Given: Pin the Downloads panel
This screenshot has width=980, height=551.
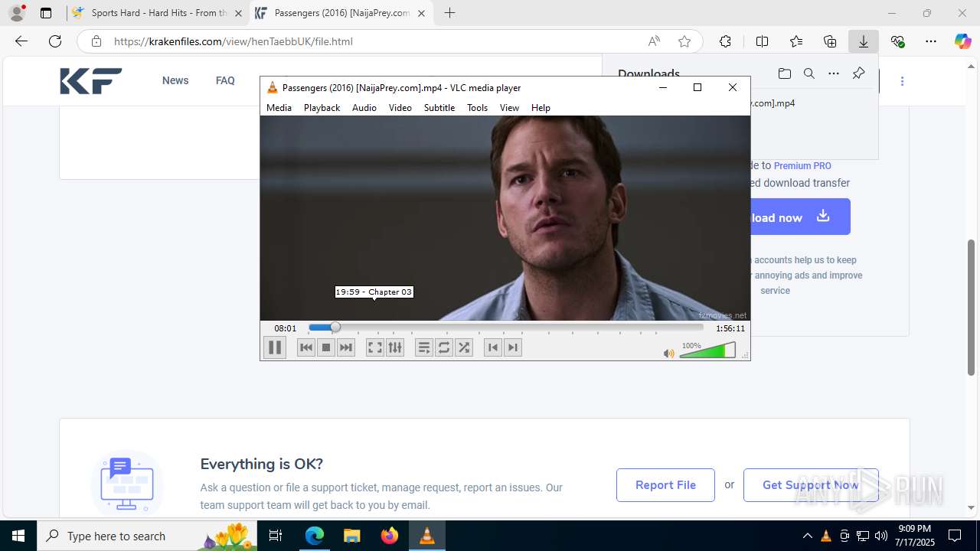Looking at the screenshot, I should 858,73.
